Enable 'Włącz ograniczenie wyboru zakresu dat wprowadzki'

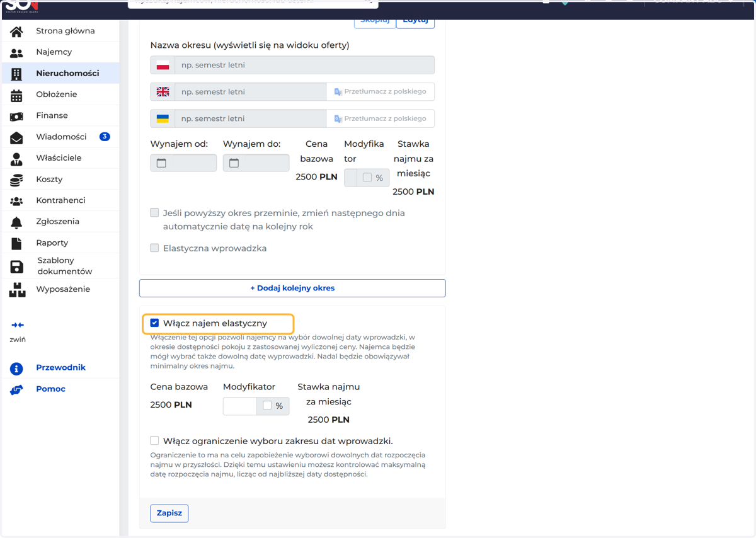154,440
